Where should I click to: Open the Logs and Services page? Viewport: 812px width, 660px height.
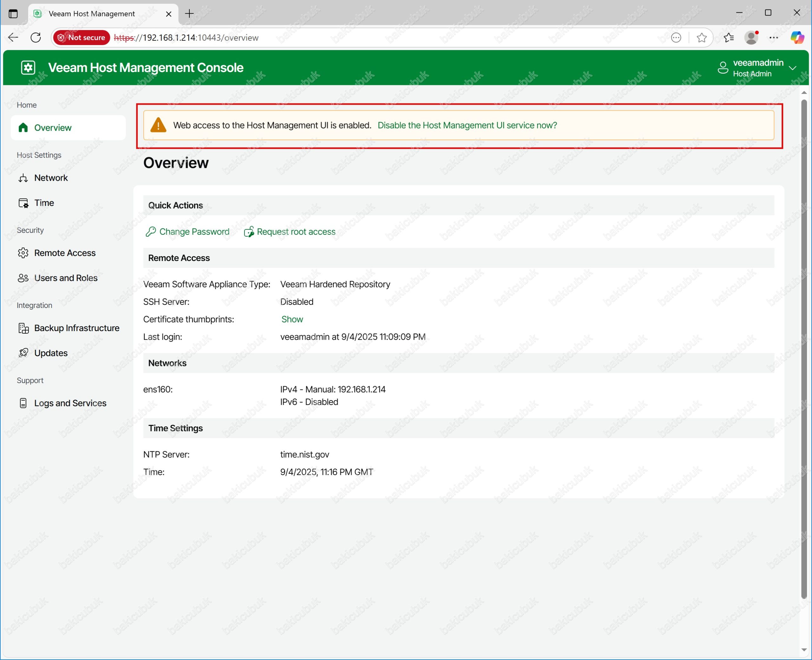pos(68,403)
